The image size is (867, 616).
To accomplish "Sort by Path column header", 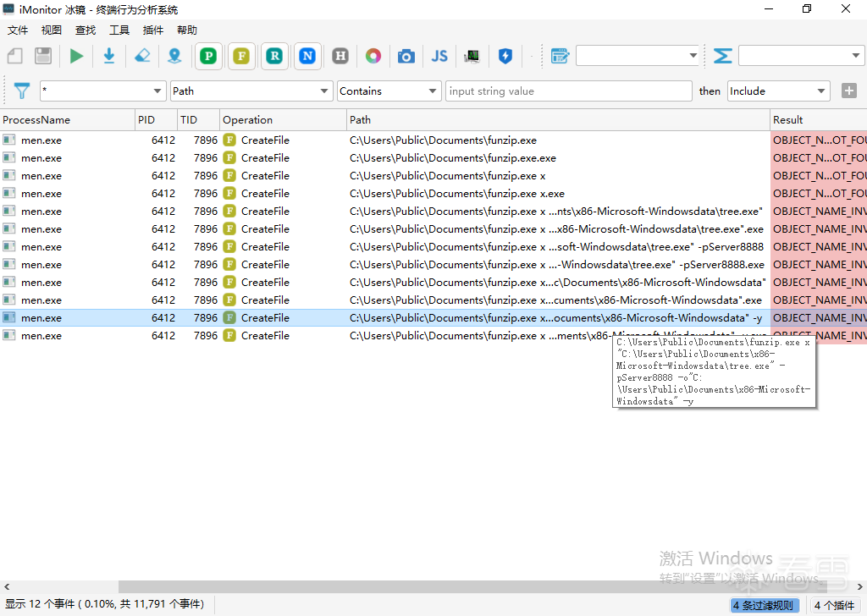I will (x=559, y=120).
